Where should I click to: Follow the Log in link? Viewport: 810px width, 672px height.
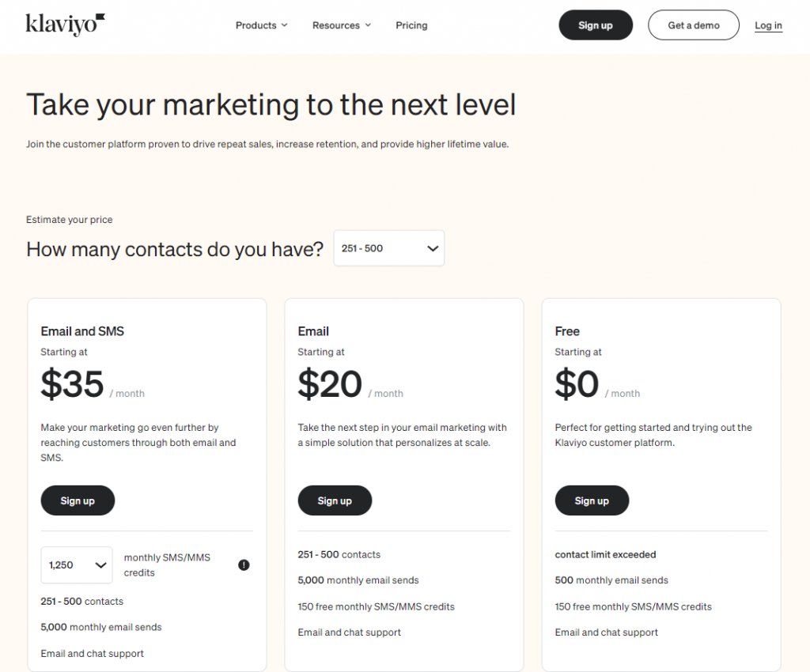coord(768,25)
